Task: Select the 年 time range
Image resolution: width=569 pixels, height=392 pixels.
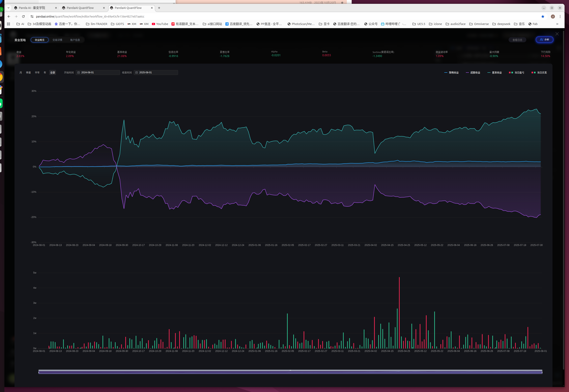Action: pyautogui.click(x=45, y=73)
